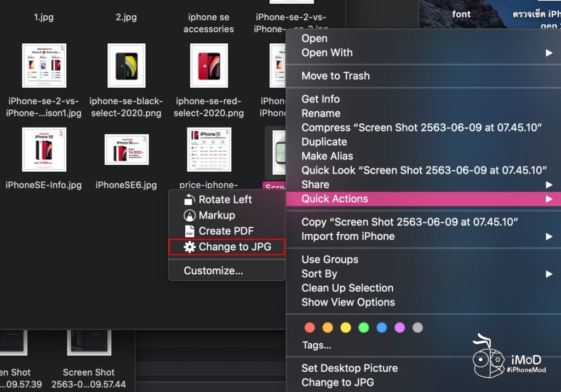Select the iPhoneSE-Info.jpg file icon
This screenshot has height=392, width=561.
(44, 149)
